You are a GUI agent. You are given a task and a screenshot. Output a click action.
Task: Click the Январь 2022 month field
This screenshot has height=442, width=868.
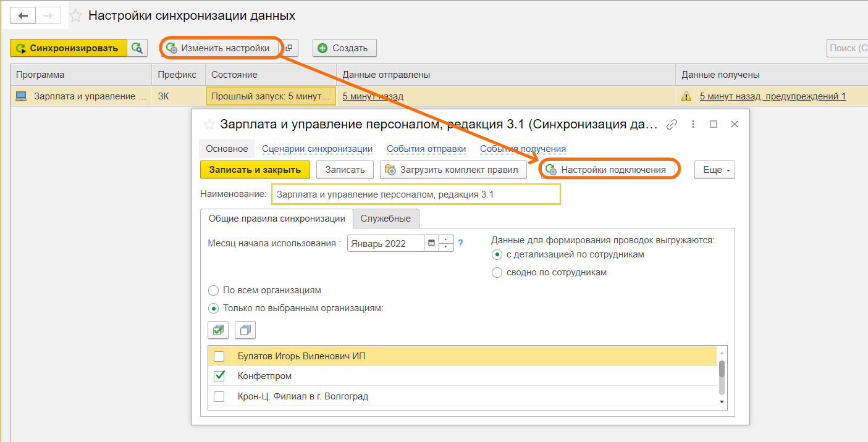(386, 243)
